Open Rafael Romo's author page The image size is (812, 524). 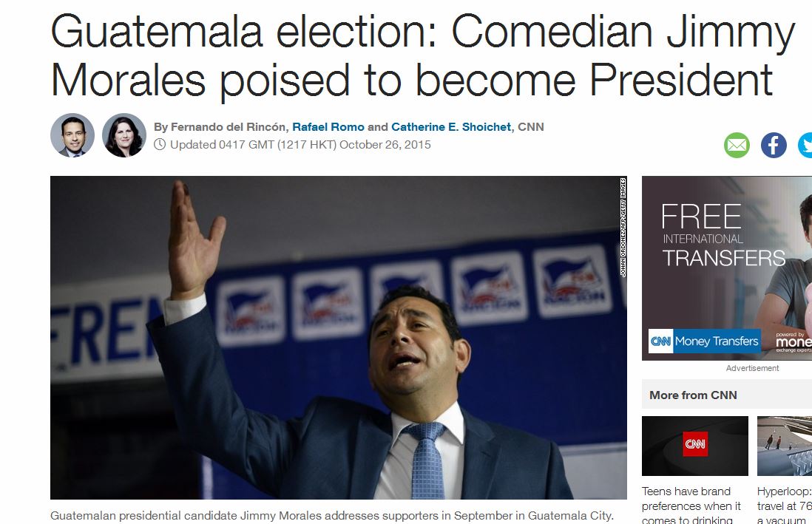(328, 127)
